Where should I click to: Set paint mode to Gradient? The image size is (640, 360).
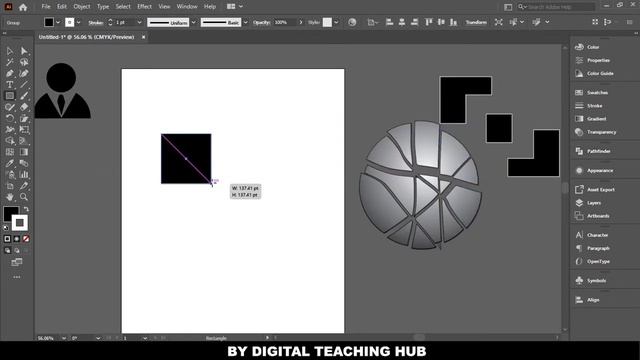[x=17, y=239]
